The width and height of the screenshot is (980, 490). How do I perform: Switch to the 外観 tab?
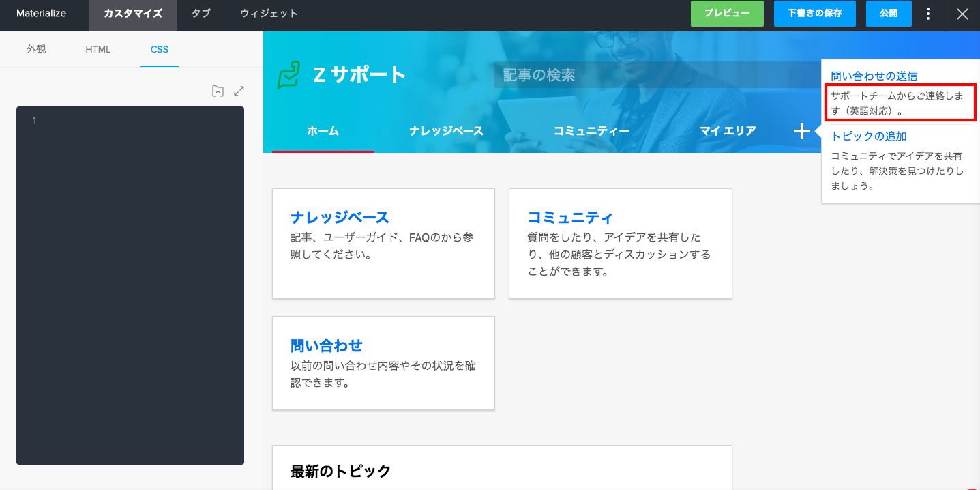tap(36, 49)
